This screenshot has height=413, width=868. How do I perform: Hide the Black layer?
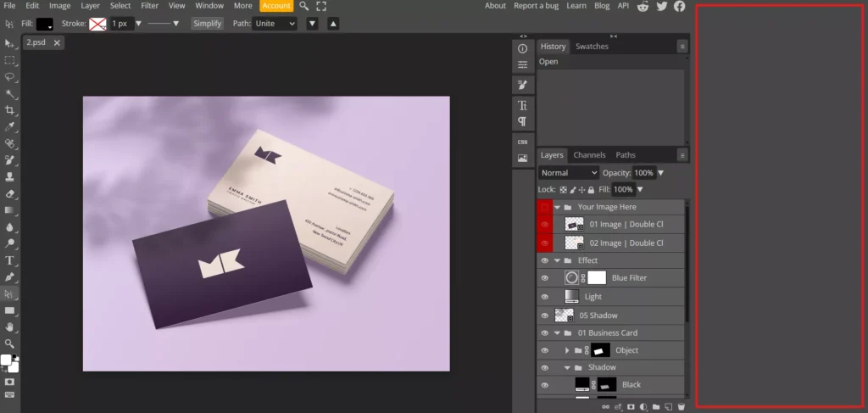(x=545, y=385)
